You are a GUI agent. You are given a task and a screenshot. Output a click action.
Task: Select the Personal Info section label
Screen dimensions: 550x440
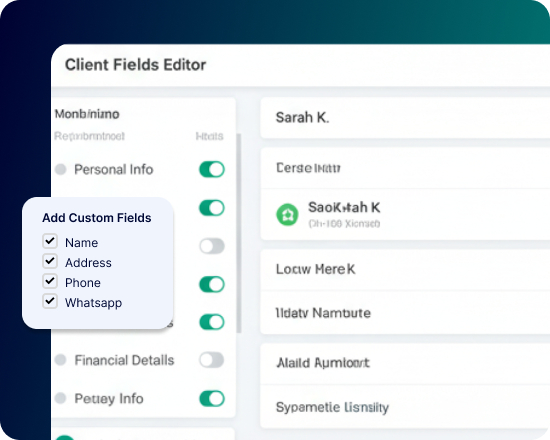click(x=114, y=169)
